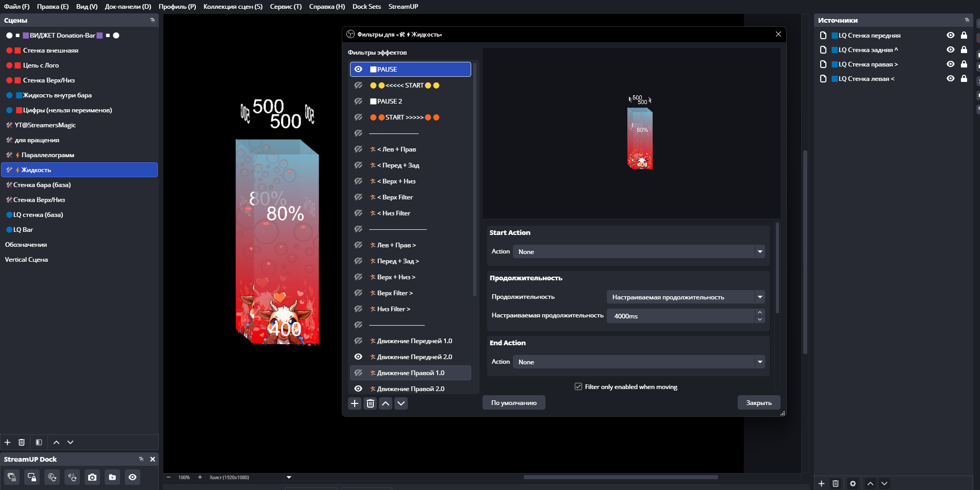Image resolution: width=980 pixels, height=490 pixels.
Task: Toggle visibility of the PAUSE filter
Action: tap(358, 70)
